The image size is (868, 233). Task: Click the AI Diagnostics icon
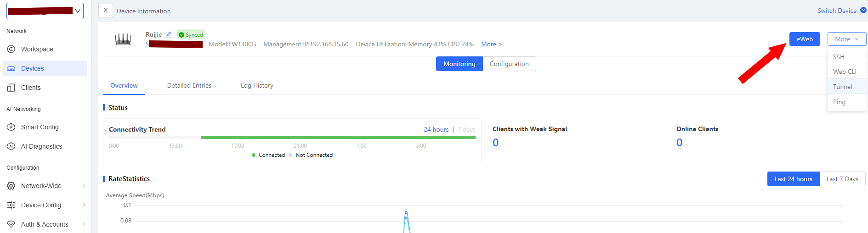[11, 146]
